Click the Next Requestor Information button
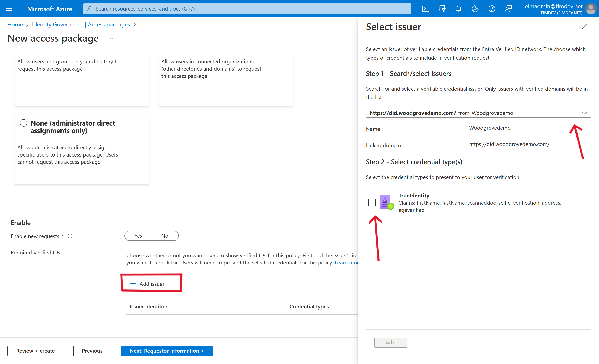This screenshot has height=364, width=599. coord(166,350)
